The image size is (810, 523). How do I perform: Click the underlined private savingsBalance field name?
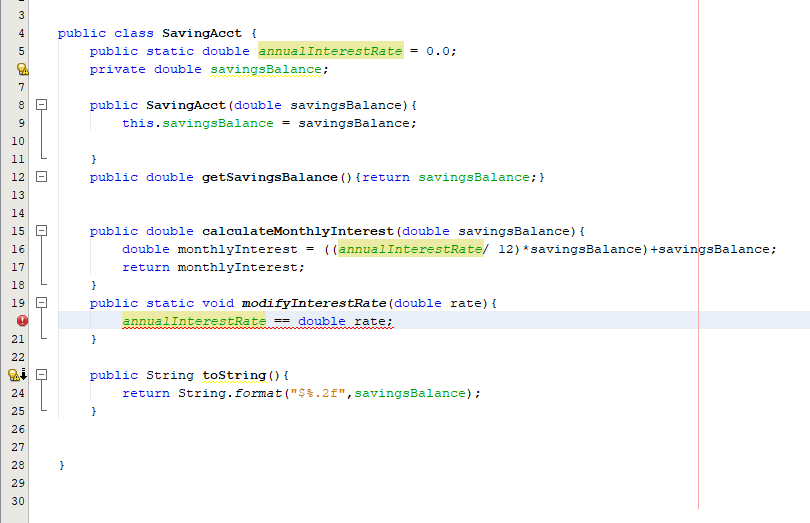coord(266,69)
